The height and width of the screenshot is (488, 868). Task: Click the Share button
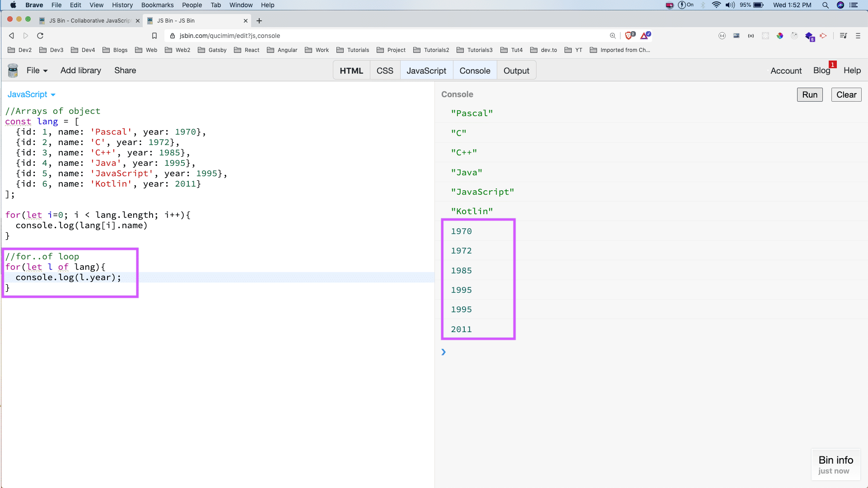(x=125, y=70)
